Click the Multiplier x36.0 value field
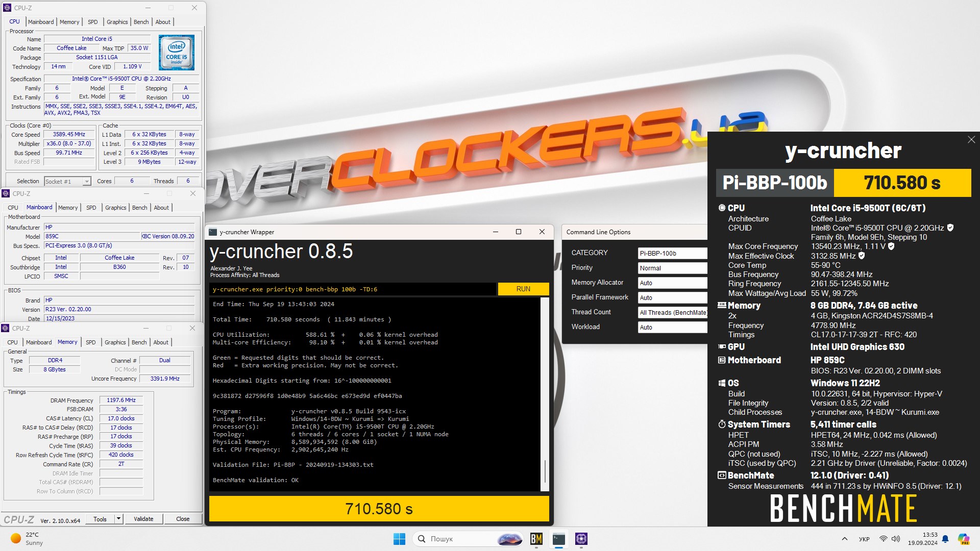980x551 pixels. pos(69,143)
